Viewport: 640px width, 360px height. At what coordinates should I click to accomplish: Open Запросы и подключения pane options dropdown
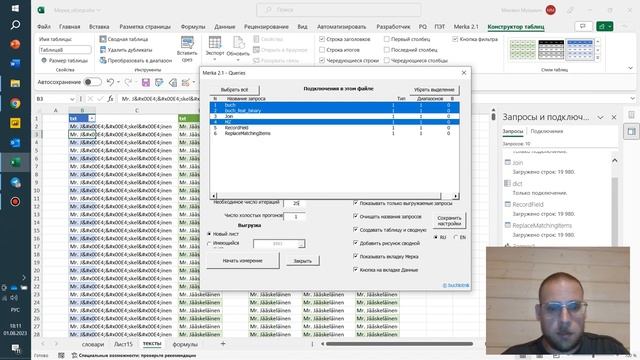(600, 117)
